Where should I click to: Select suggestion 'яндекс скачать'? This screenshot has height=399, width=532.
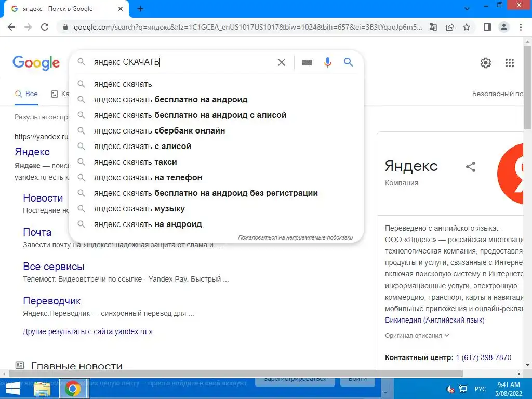pyautogui.click(x=216, y=84)
